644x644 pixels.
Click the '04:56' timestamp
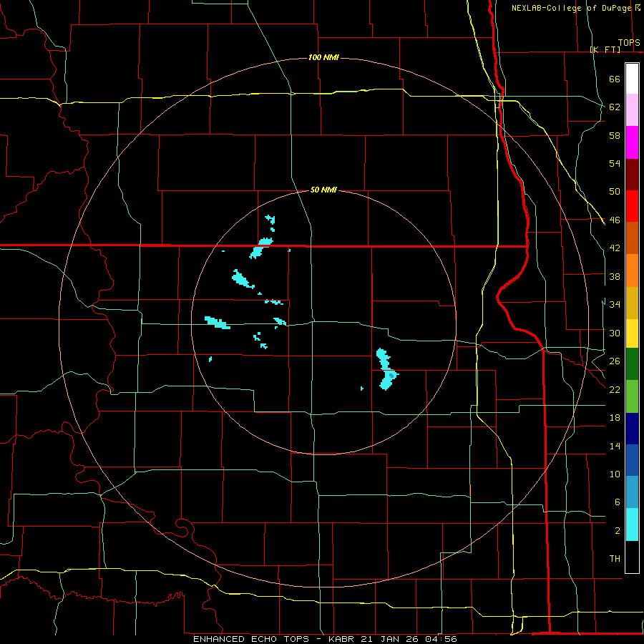click(x=441, y=639)
